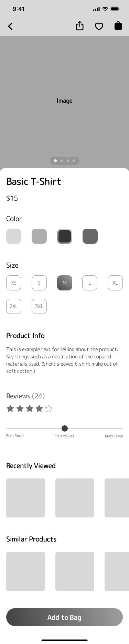This screenshot has width=129, height=644.
Task: Choose the second medium gray color swatch
Action: click(39, 236)
